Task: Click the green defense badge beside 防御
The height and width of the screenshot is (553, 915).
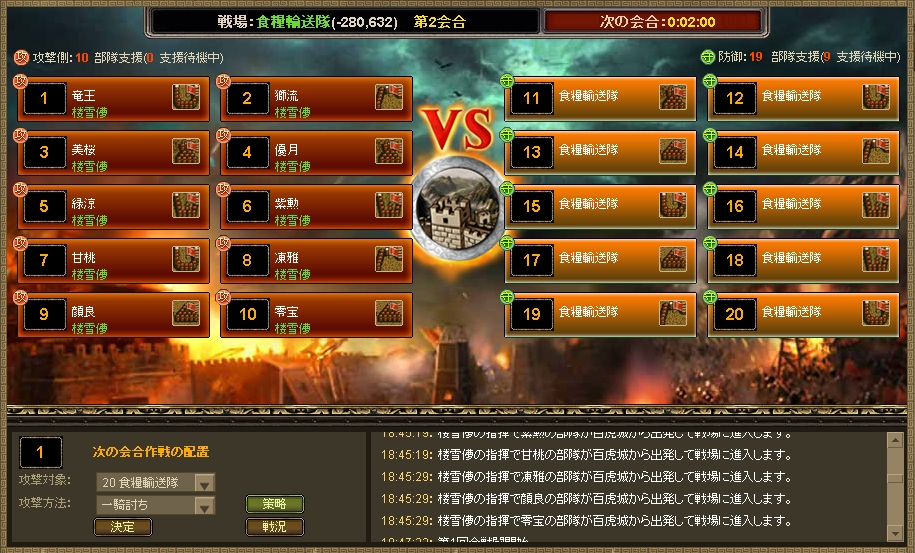Action: (x=707, y=57)
